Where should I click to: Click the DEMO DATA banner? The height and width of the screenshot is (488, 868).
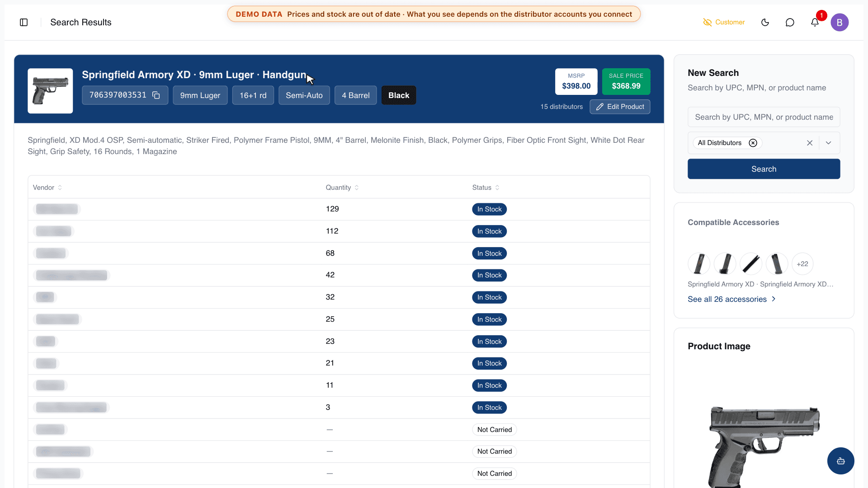(x=434, y=14)
